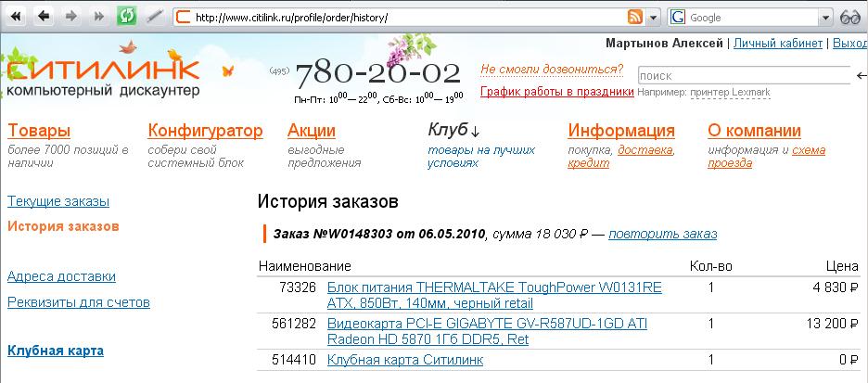Viewport: 868px width, 383px height.
Task: Click the site search field labeled поиск
Action: pyautogui.click(x=744, y=76)
